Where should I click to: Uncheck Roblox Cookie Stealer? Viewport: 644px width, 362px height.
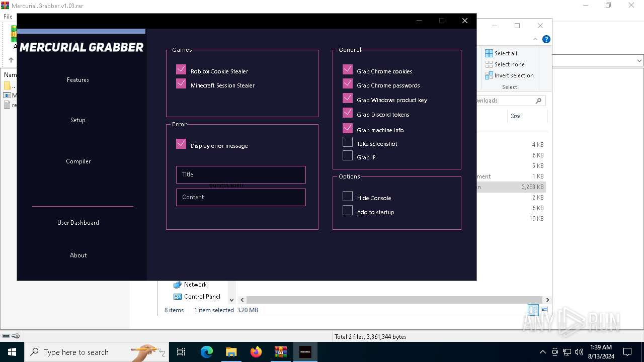pyautogui.click(x=181, y=69)
